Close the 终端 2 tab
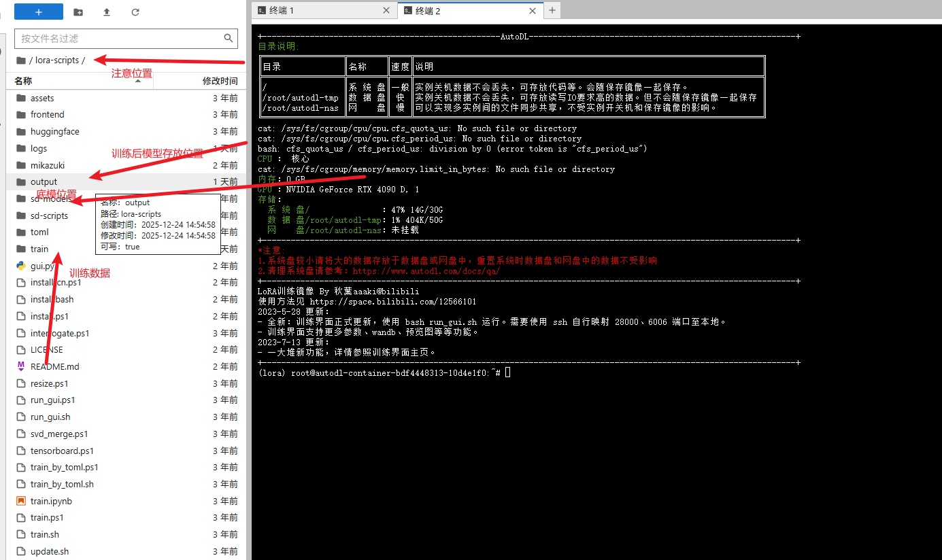Image resolution: width=942 pixels, height=560 pixels. [x=534, y=10]
